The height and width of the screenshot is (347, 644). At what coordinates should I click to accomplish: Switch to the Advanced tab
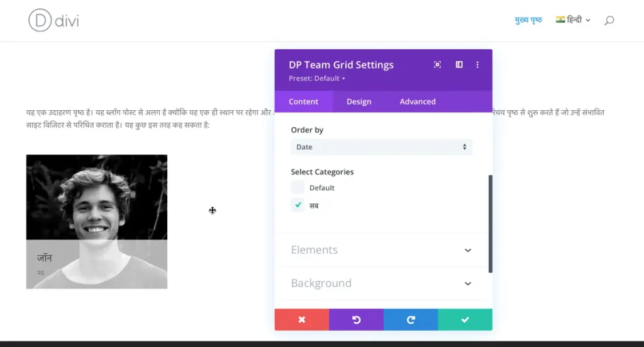point(418,101)
